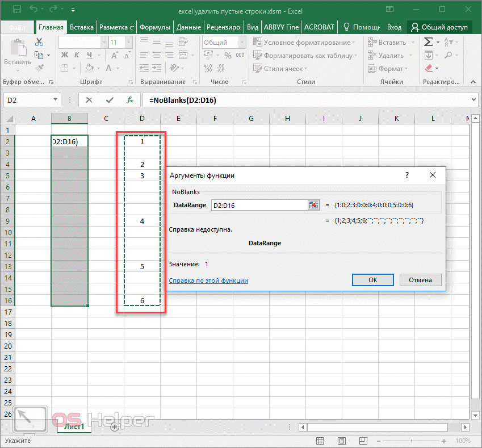The width and height of the screenshot is (482, 448).
Task: Switch to the Вставка ribbon tab
Action: pyautogui.click(x=81, y=27)
